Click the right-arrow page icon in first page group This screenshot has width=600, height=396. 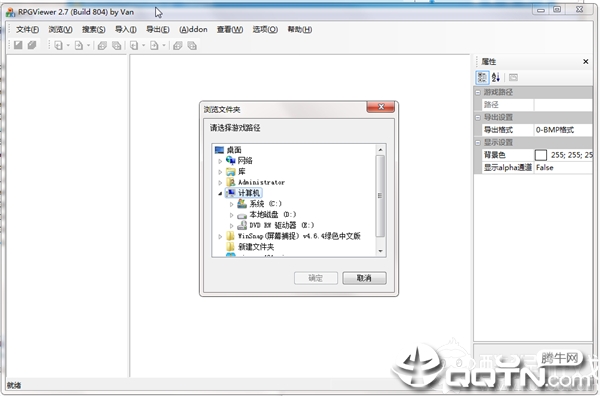coord(78,46)
